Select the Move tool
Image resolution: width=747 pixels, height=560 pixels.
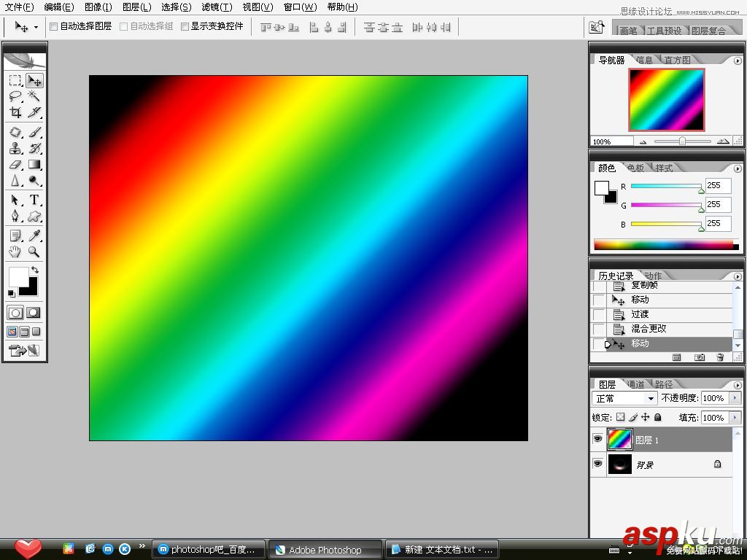pos(34,79)
